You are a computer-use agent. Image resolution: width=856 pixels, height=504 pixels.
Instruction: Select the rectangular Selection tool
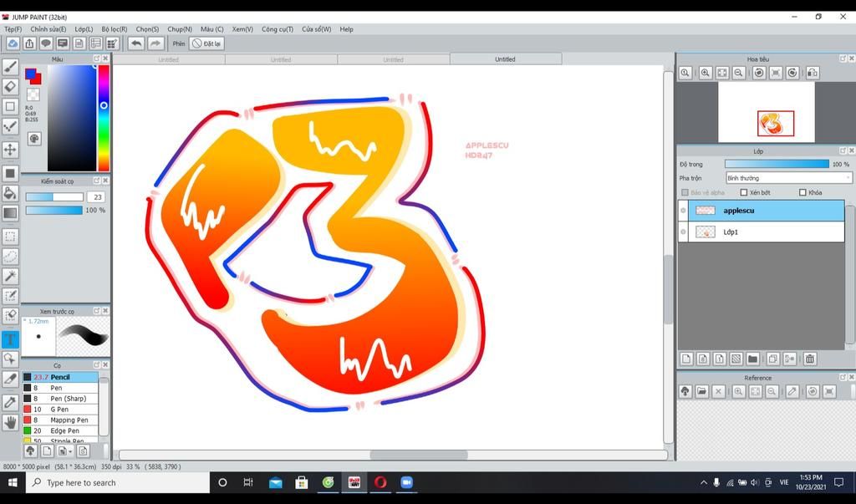point(10,237)
